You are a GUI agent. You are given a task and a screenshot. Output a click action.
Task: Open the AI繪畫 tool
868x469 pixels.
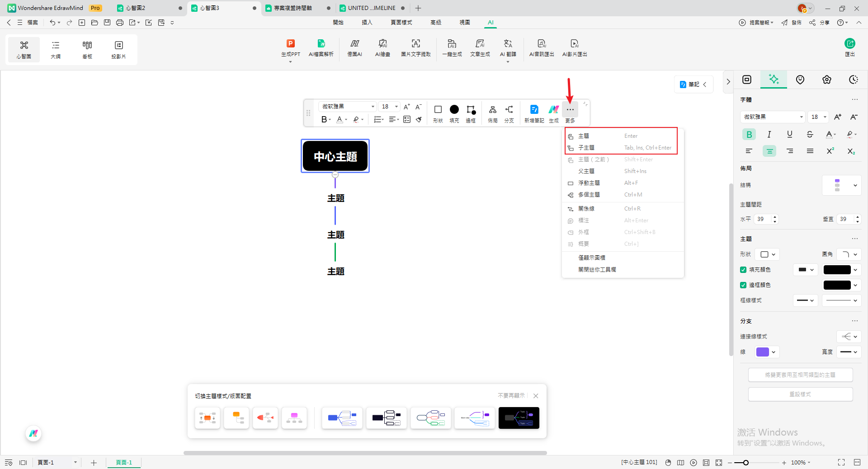[382, 44]
